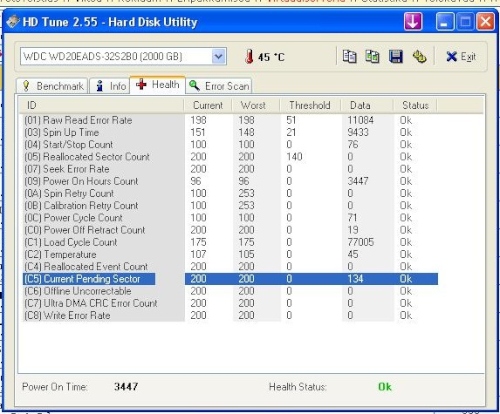Select the (03) Spin Up Time row
Screen dimensions: 500x414
click(230, 132)
